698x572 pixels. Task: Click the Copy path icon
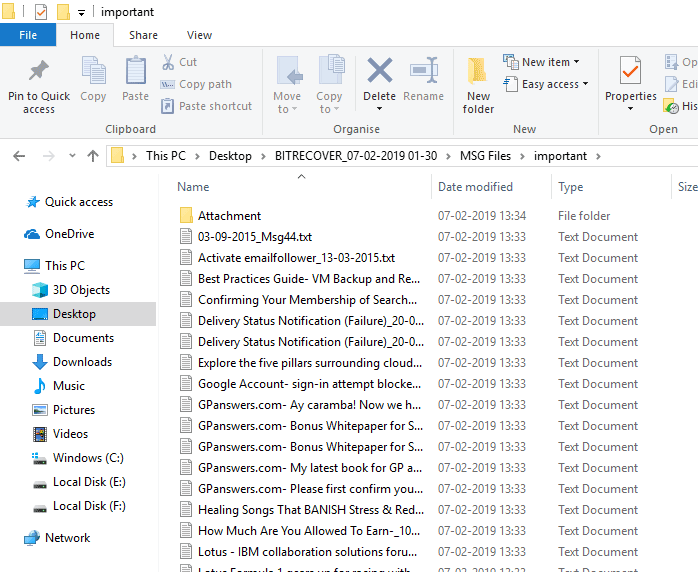pyautogui.click(x=167, y=84)
